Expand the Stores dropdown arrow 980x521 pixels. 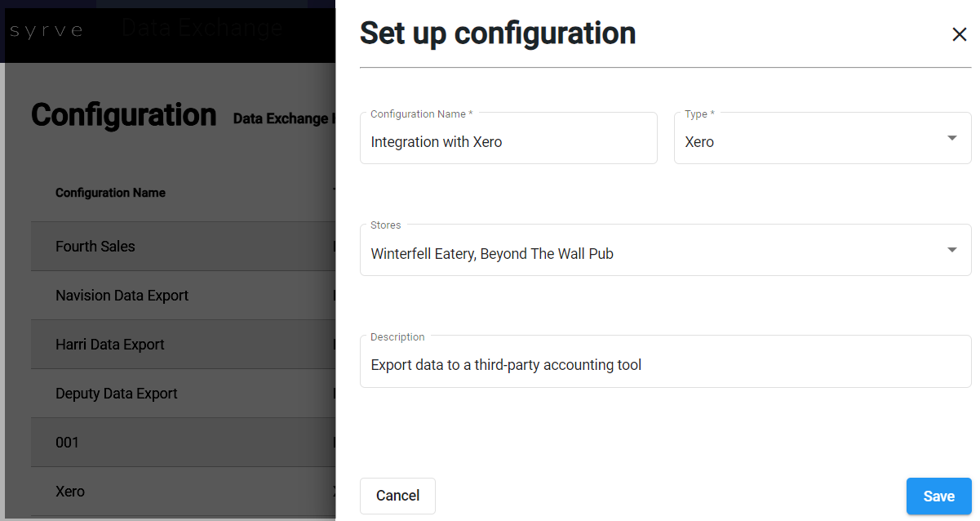tap(952, 250)
